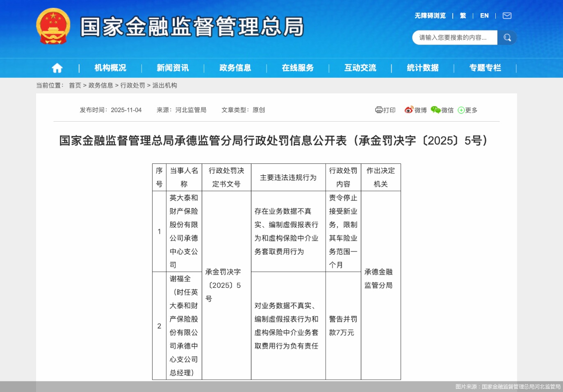This screenshot has height=392, width=563.
Task: Click the home icon in the navigation bar
Action: click(x=57, y=68)
